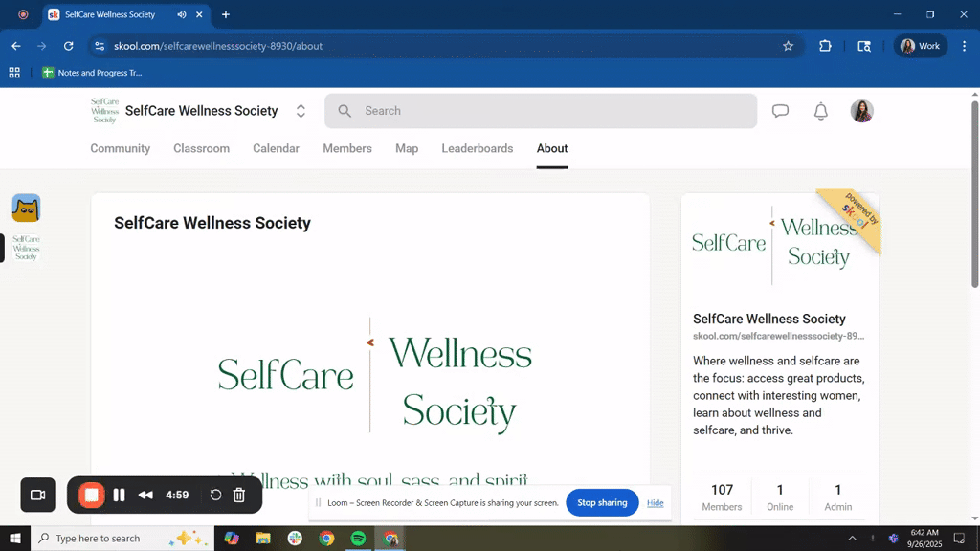980x551 pixels.
Task: Open File Explorer from the taskbar
Action: pyautogui.click(x=263, y=539)
